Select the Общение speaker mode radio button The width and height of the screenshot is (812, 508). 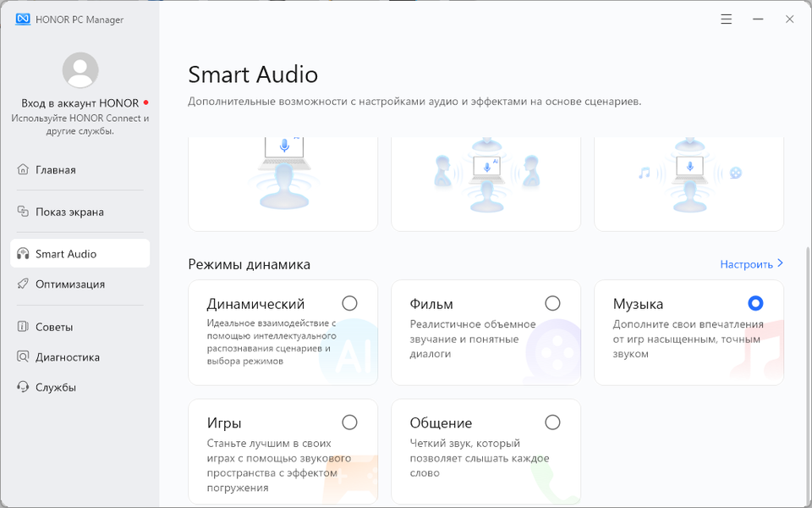tap(552, 422)
